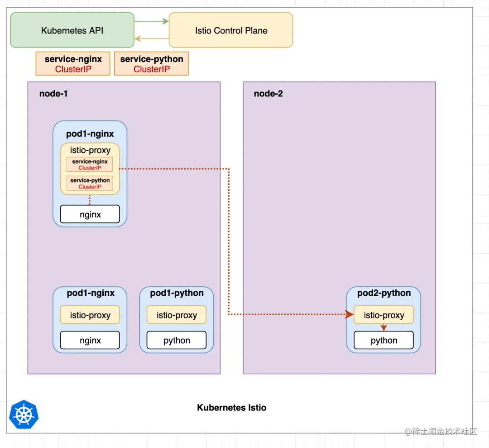The image size is (489, 448).
Task: Select istio-proxy box inside pod2-python
Action: point(384,314)
